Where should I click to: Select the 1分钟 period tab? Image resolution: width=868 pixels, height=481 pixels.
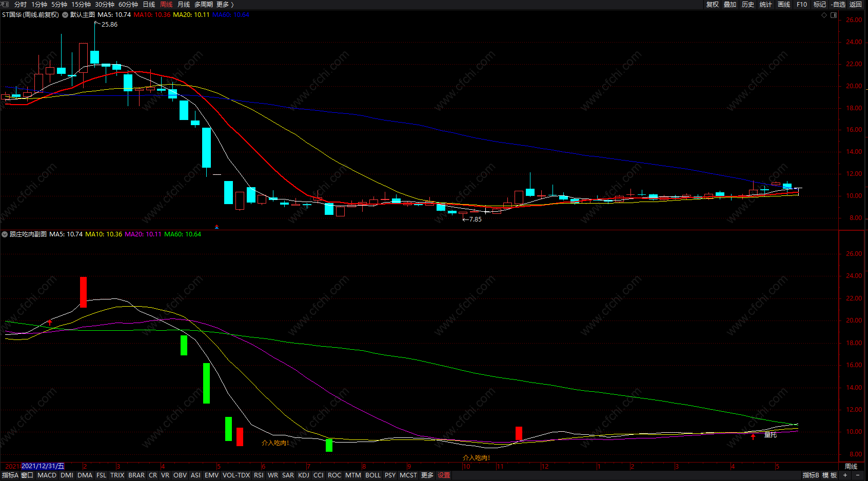point(39,4)
